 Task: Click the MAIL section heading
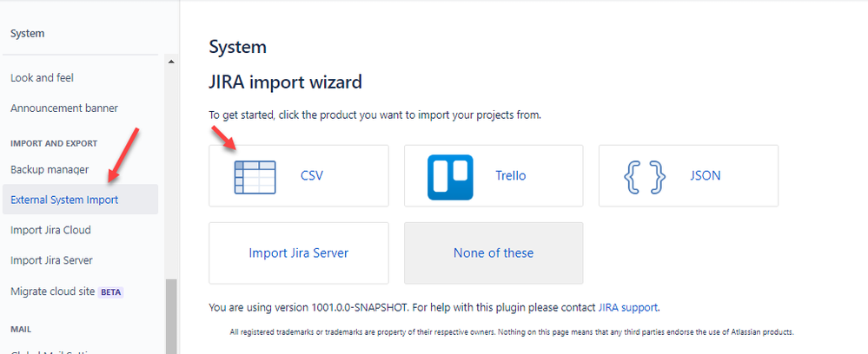point(21,329)
